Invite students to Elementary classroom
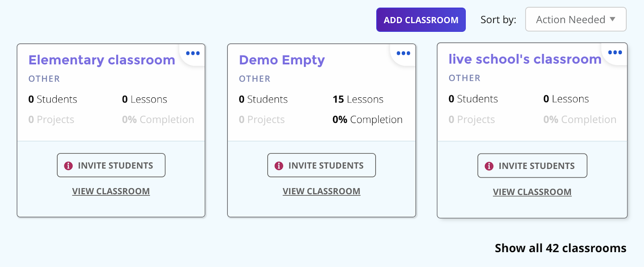 [x=111, y=165]
